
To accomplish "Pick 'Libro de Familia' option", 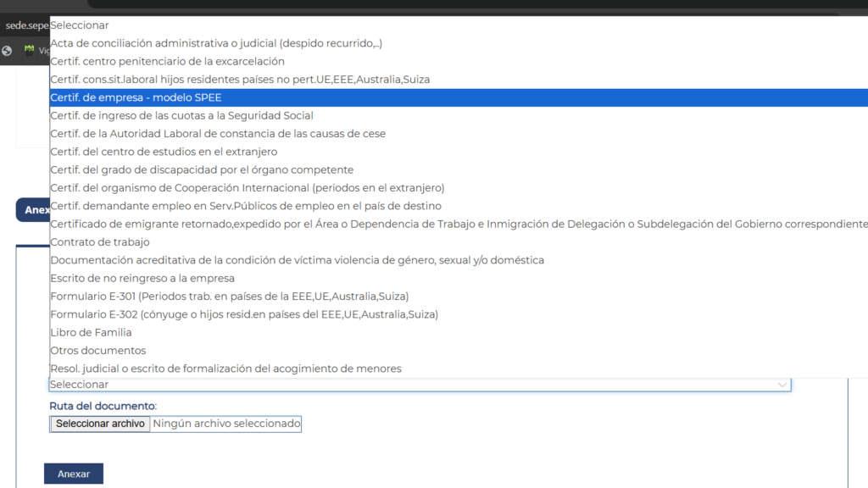I will (91, 332).
